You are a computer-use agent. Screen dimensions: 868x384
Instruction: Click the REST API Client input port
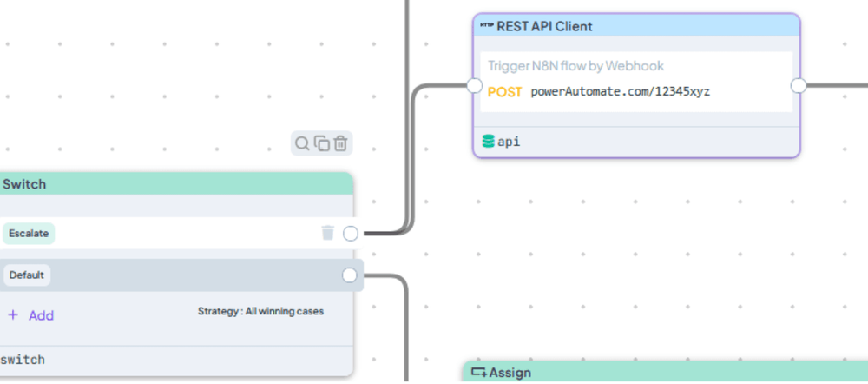[x=475, y=85]
